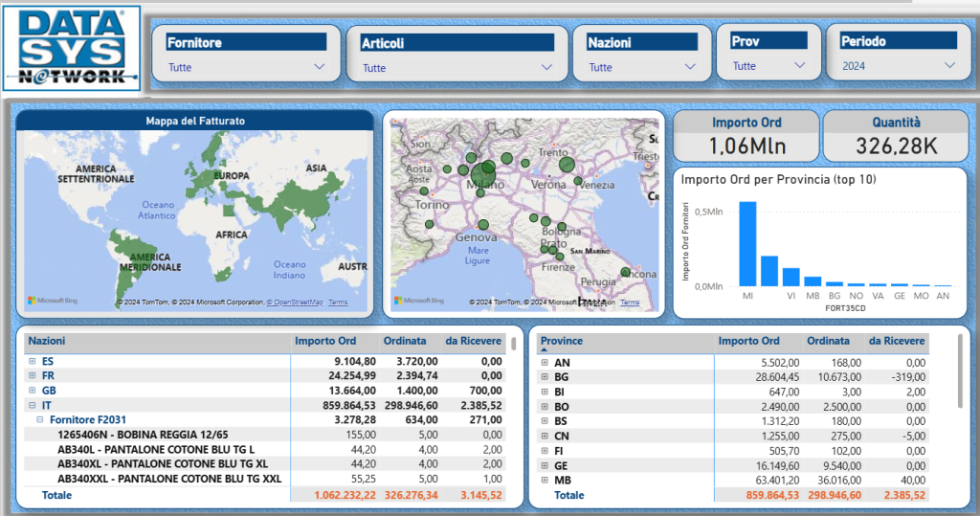This screenshot has height=516, width=980.
Task: Click the Nazioni table vertical scrollbar
Action: 514,345
